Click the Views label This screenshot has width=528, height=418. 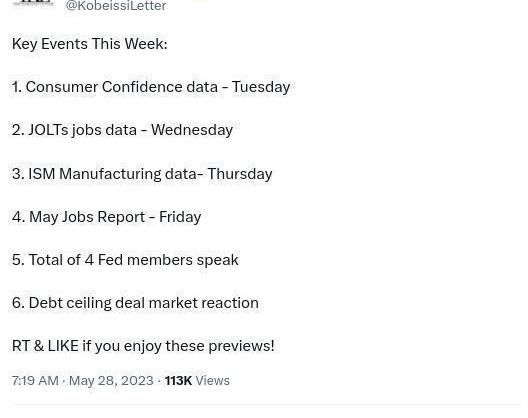point(212,381)
